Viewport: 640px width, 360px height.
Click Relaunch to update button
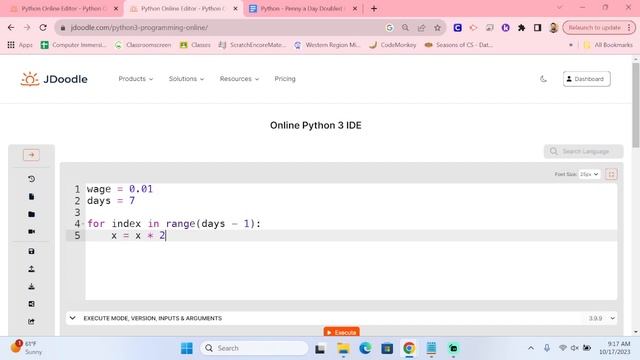(598, 27)
